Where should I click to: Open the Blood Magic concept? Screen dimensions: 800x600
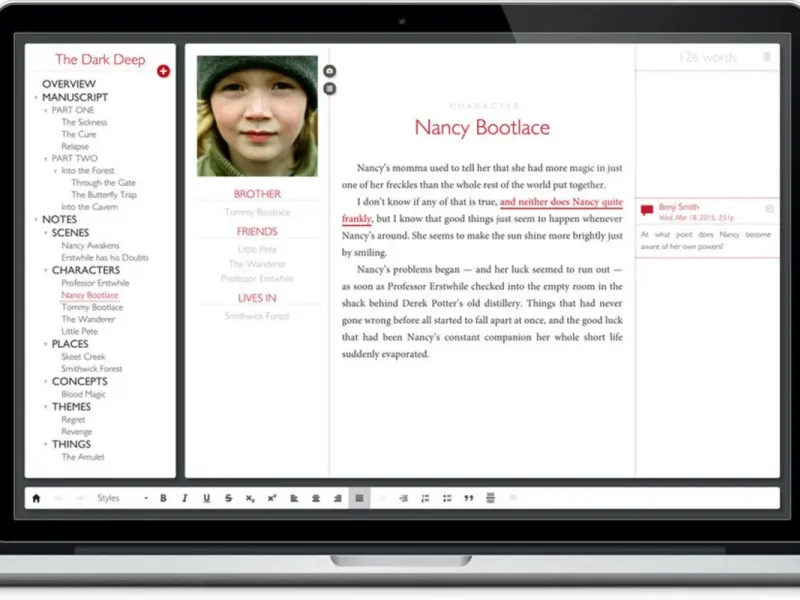(x=83, y=394)
